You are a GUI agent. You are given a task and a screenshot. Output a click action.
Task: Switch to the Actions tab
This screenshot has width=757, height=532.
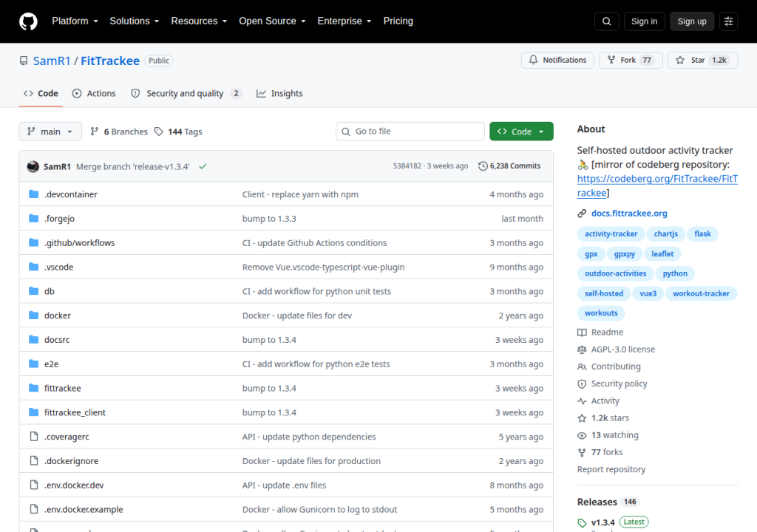[94, 93]
